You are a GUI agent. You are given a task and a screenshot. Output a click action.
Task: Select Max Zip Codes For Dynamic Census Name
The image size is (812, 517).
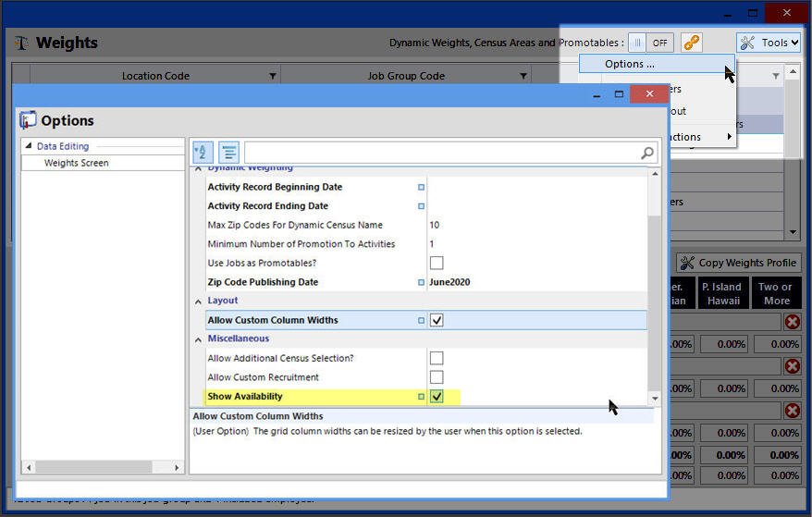pyautogui.click(x=295, y=225)
